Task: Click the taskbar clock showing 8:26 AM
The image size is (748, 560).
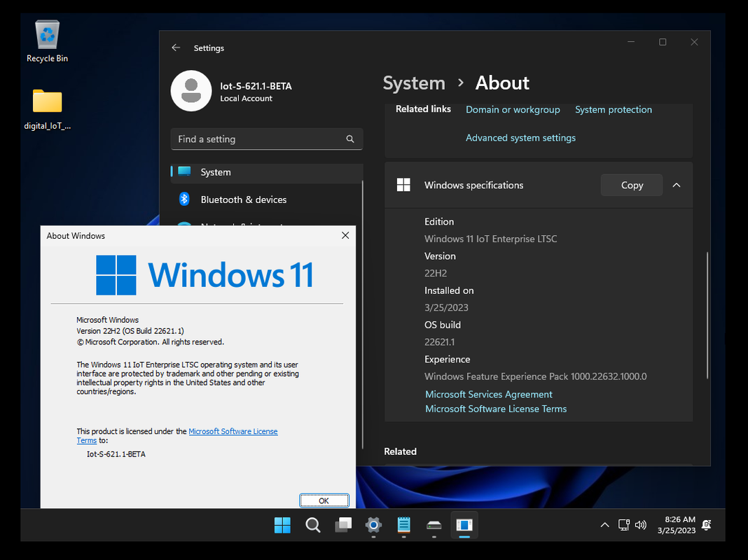Action: pyautogui.click(x=677, y=525)
